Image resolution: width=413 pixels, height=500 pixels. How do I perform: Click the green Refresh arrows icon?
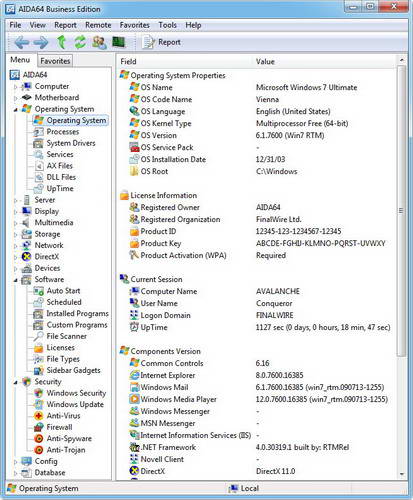tap(80, 42)
